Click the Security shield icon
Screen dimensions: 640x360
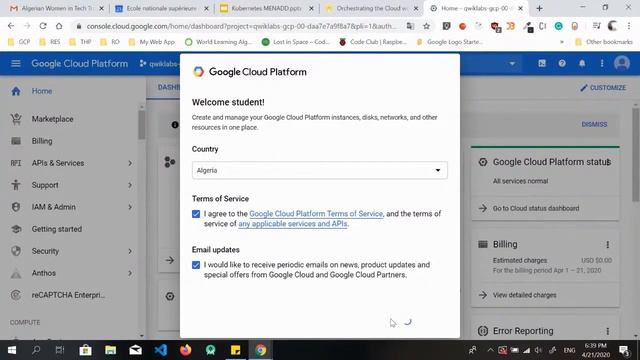point(16,251)
